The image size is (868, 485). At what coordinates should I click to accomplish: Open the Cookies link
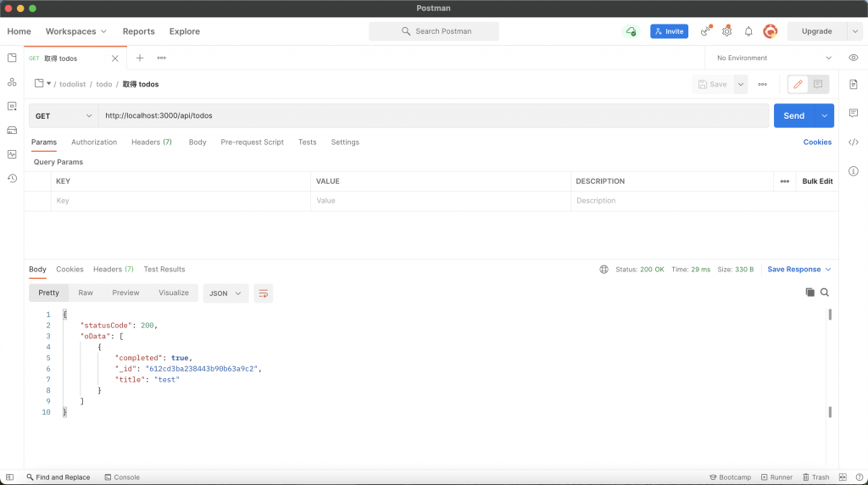pyautogui.click(x=817, y=142)
